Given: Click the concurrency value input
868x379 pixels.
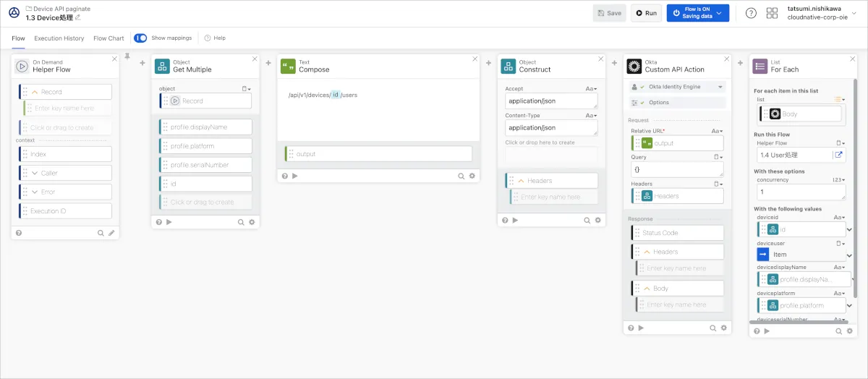Looking at the screenshot, I should coord(801,192).
